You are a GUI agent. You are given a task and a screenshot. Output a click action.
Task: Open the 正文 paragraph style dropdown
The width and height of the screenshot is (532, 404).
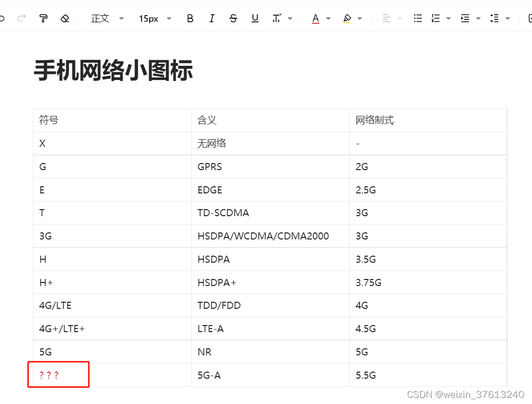coord(107,19)
